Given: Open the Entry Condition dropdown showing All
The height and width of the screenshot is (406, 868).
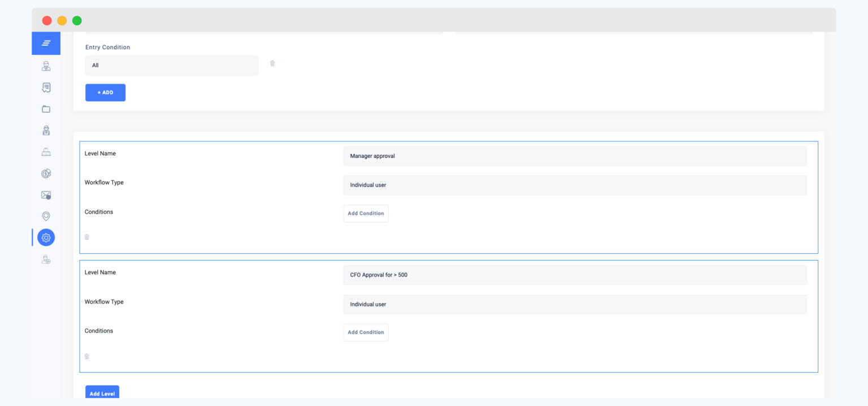Looking at the screenshot, I should pyautogui.click(x=171, y=65).
